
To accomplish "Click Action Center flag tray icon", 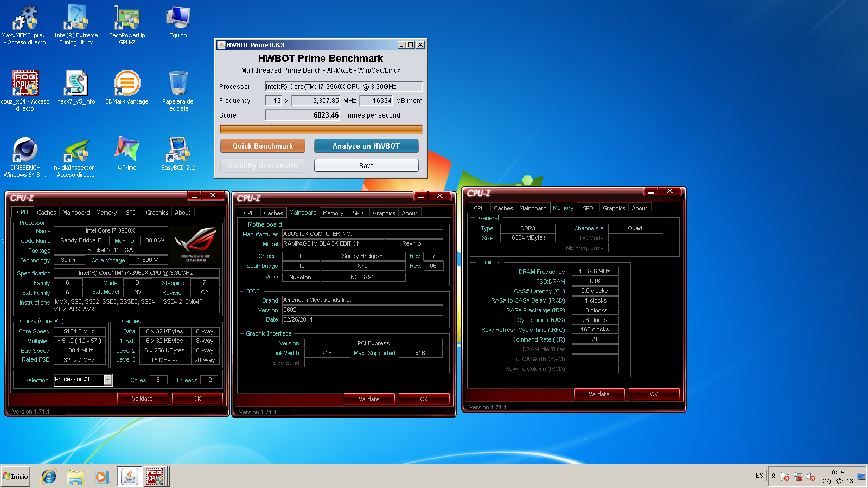I will pos(785,477).
